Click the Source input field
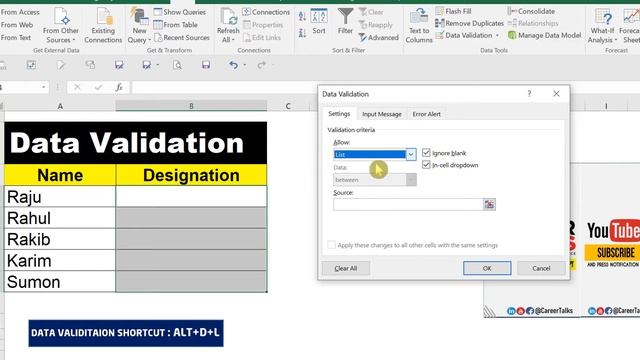 (408, 204)
